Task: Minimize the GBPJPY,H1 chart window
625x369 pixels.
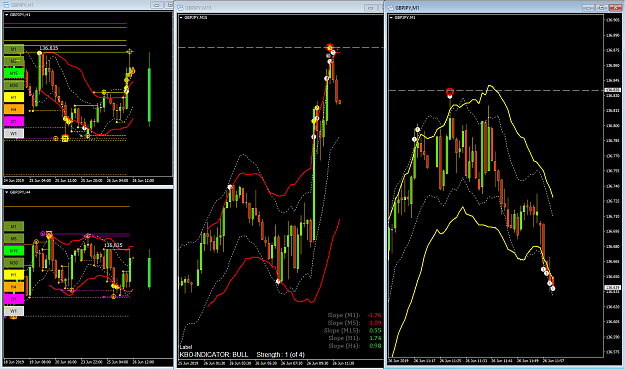Action: pos(157,5)
